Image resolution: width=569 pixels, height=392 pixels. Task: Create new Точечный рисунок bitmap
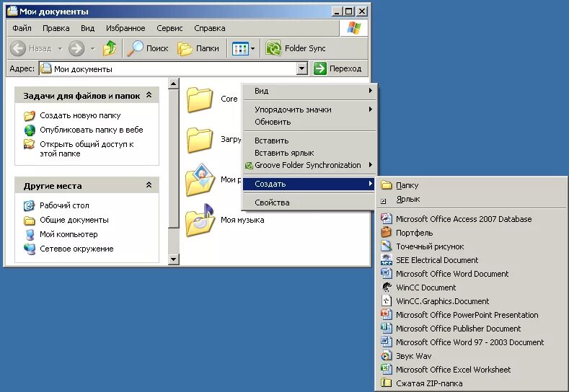pos(472,246)
